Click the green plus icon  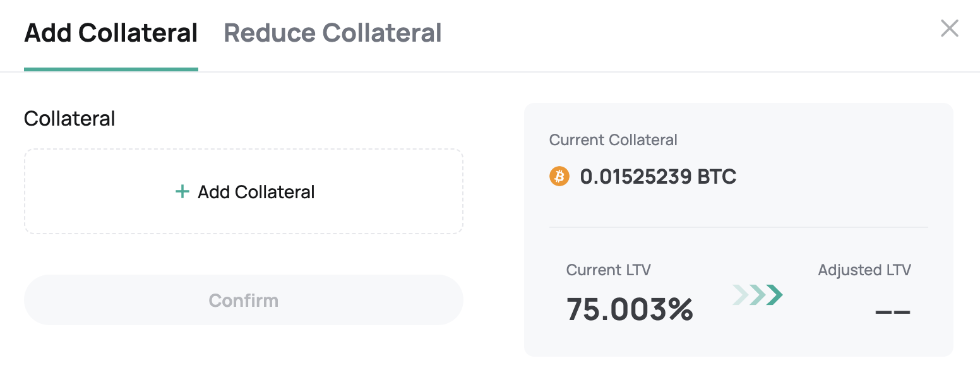pos(182,191)
